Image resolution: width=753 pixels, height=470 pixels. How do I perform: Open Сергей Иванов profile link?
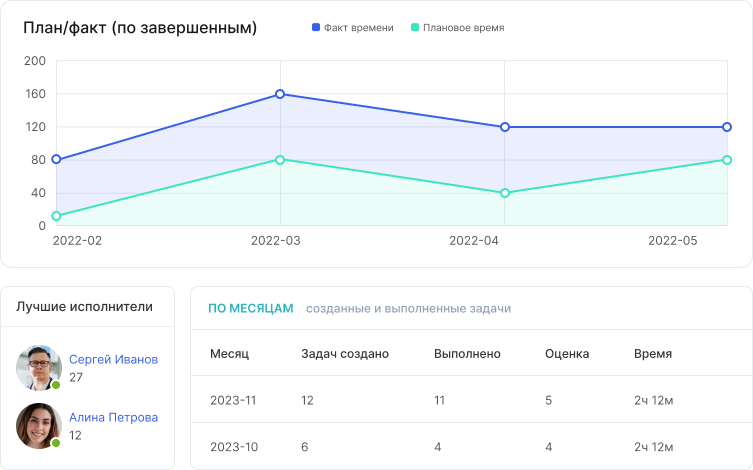113,359
